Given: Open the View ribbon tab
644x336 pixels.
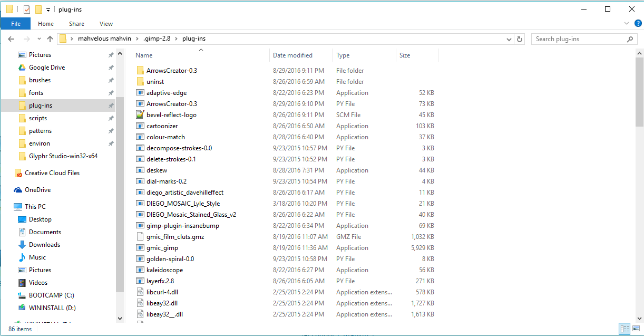Looking at the screenshot, I should coord(106,24).
